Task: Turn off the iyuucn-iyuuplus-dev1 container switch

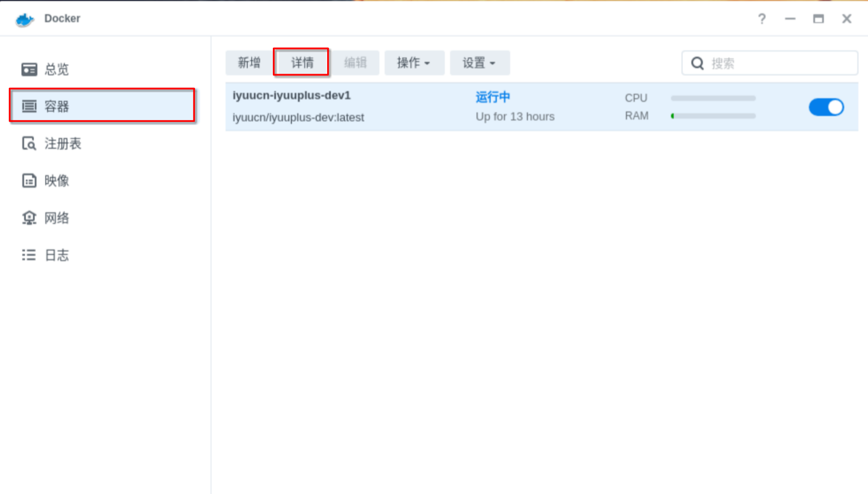Action: [x=826, y=107]
